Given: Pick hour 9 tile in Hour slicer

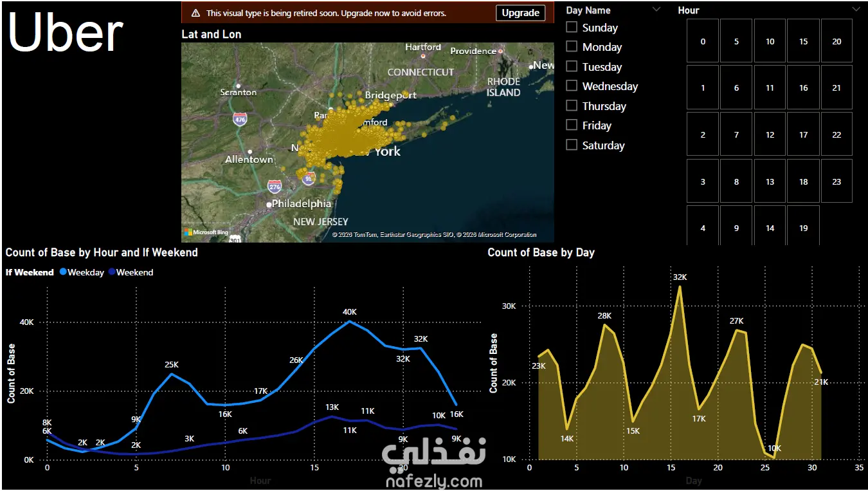Looking at the screenshot, I should tap(736, 226).
